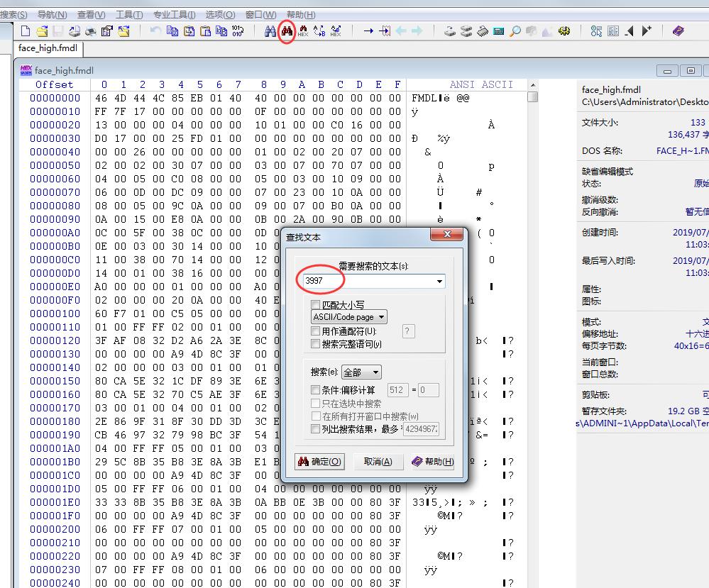
Task: Open the ASCII/Code page dropdown
Action: (x=349, y=317)
